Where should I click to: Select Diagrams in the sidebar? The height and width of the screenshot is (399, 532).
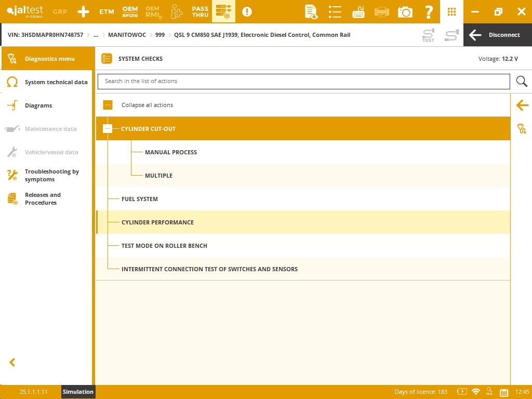38,105
